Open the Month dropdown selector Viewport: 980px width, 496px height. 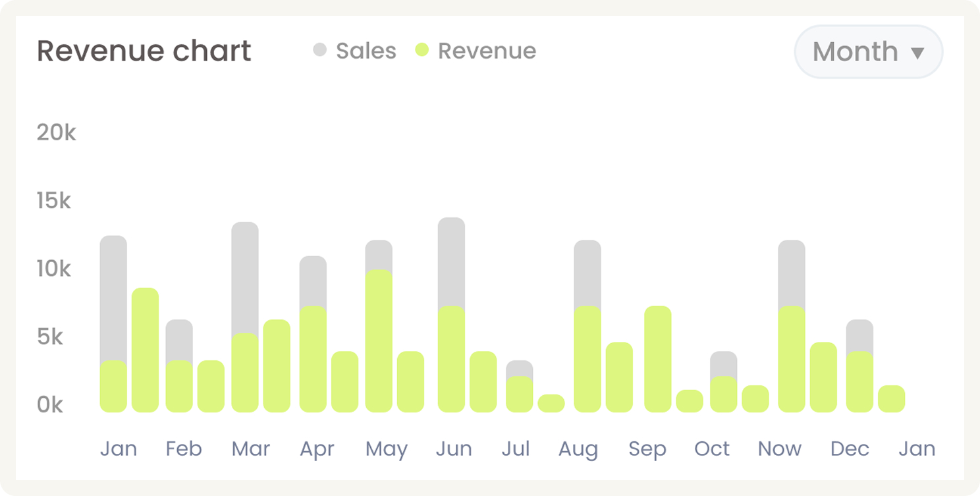[x=868, y=51]
